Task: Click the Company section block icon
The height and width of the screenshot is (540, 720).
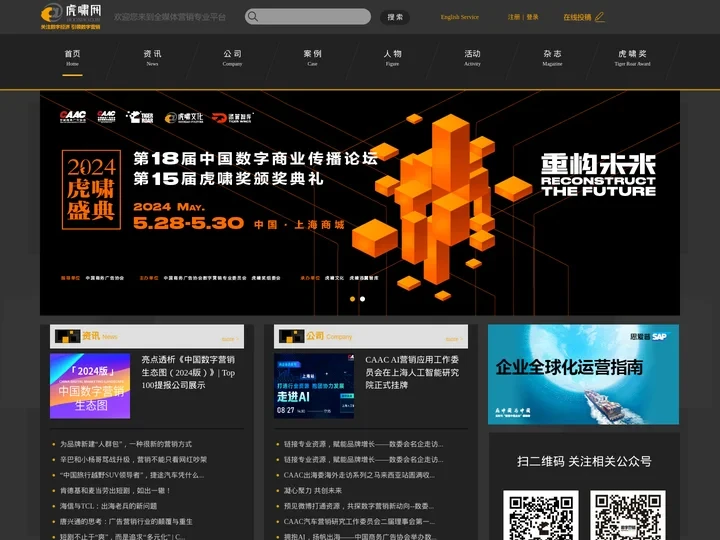Action: [292, 336]
